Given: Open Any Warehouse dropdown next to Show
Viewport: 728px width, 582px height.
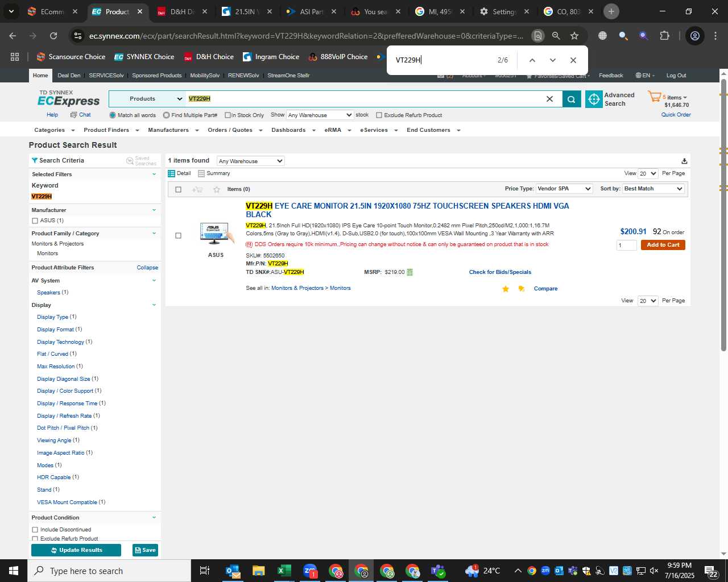Looking at the screenshot, I should [x=320, y=115].
